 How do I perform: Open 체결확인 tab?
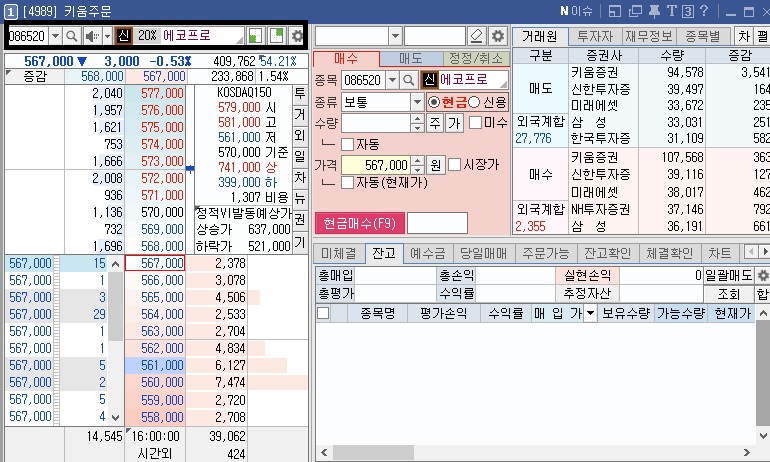[669, 253]
